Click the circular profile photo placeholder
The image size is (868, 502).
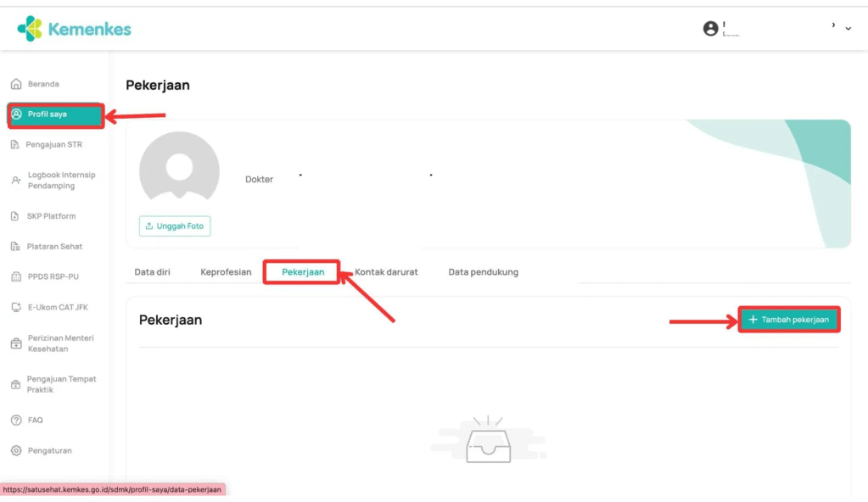pos(179,170)
